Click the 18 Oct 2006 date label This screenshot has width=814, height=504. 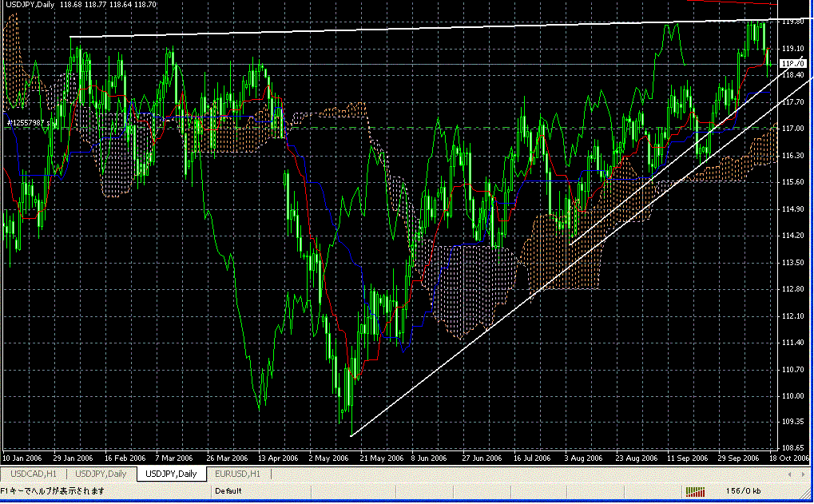789,458
